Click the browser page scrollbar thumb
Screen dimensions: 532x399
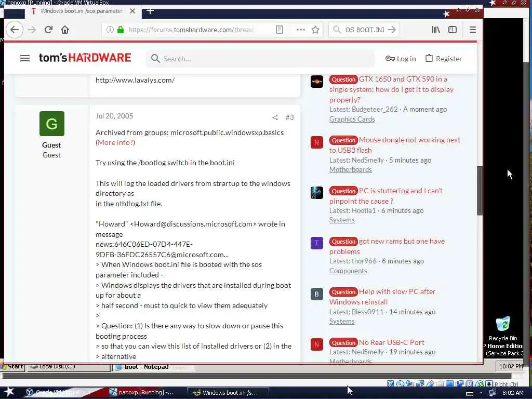480,191
